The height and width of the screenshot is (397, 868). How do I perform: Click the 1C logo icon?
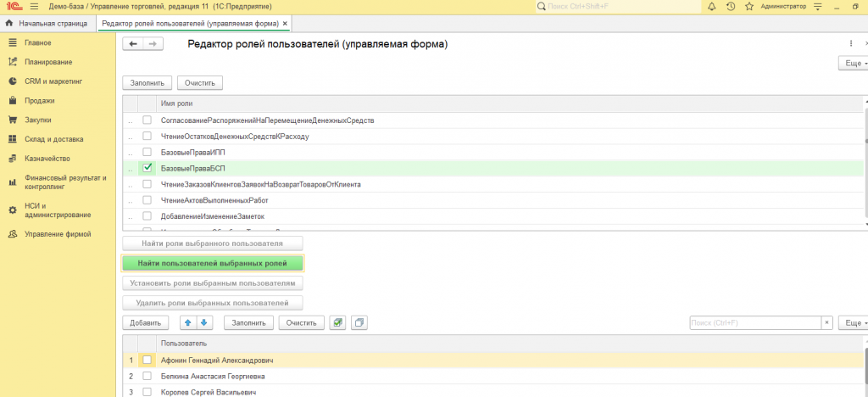(14, 6)
